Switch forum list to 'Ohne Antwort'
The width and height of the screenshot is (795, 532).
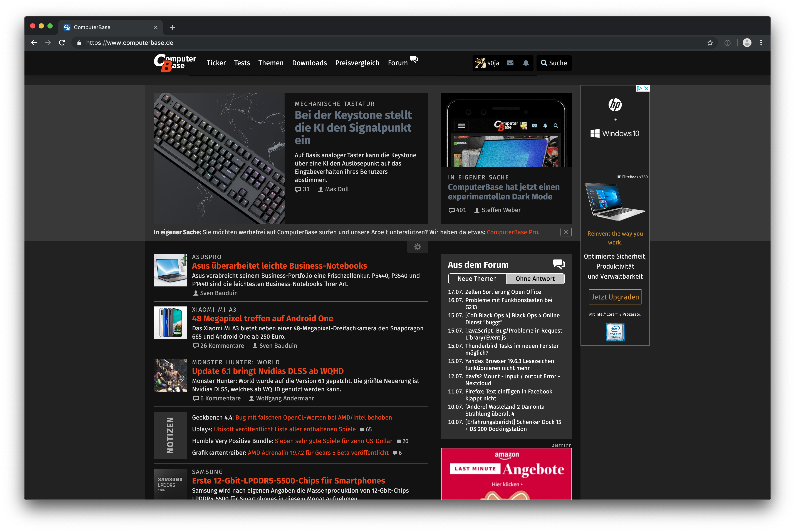click(535, 279)
